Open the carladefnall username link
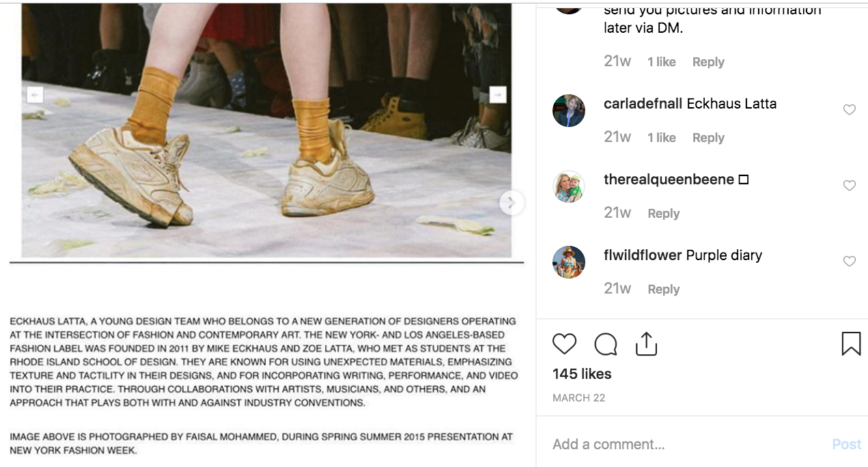Image resolution: width=868 pixels, height=467 pixels. [x=643, y=104]
